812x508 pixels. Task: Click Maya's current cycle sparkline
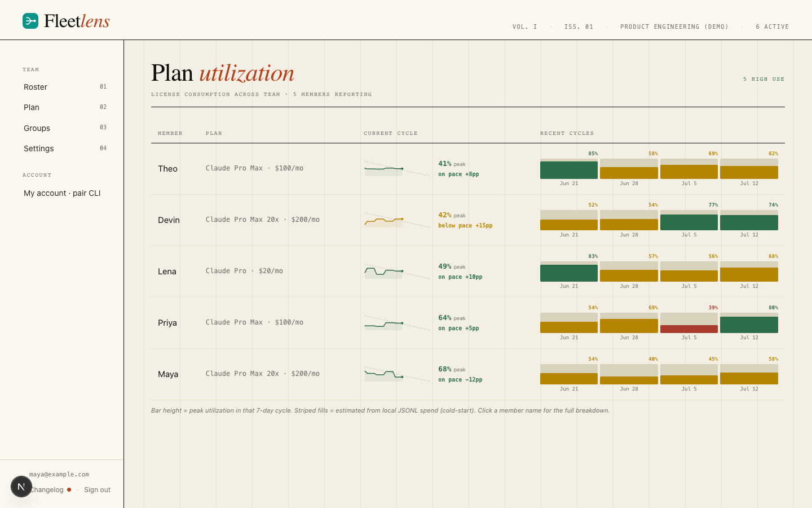pyautogui.click(x=397, y=374)
